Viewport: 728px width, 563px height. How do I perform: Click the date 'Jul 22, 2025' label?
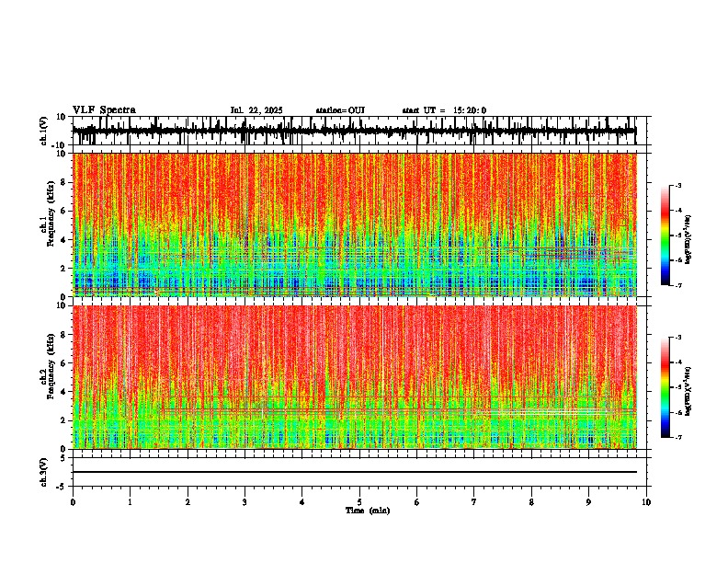point(256,110)
